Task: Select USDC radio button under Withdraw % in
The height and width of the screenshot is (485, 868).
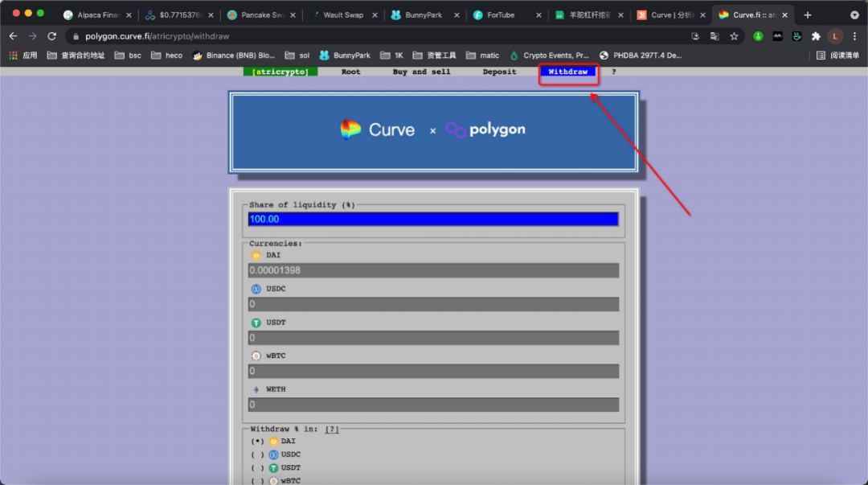Action: [x=259, y=454]
